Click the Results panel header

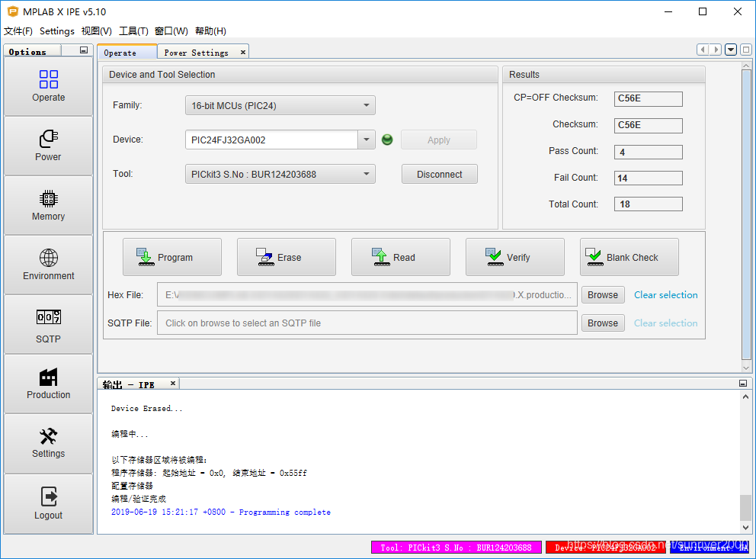coord(604,74)
